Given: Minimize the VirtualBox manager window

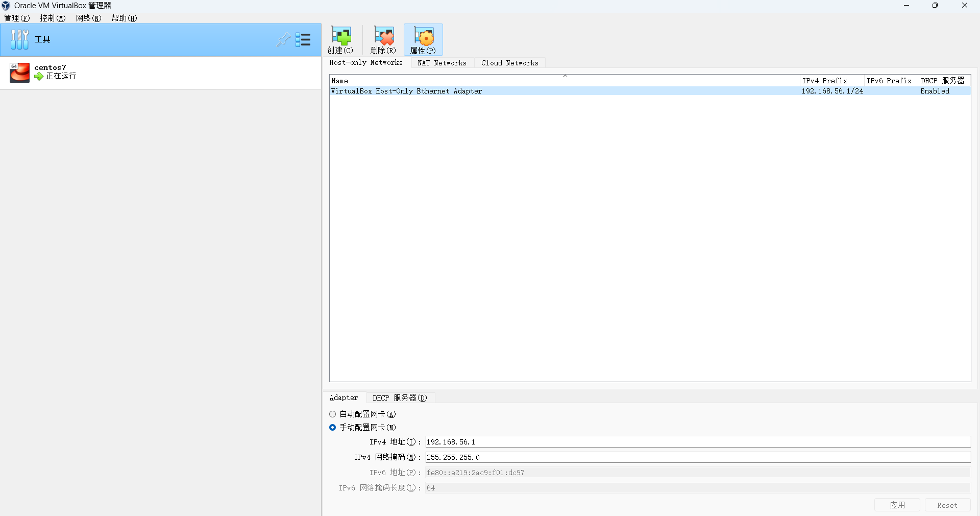Looking at the screenshot, I should point(906,6).
